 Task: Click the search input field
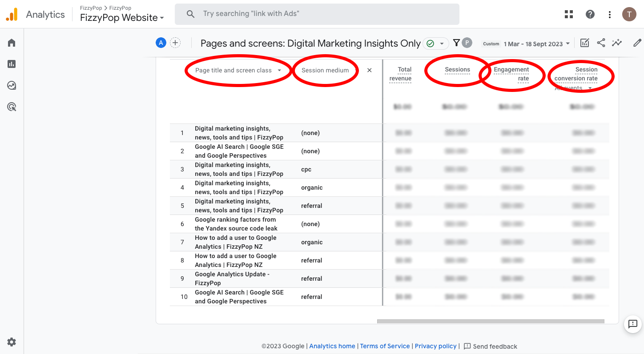point(317,14)
